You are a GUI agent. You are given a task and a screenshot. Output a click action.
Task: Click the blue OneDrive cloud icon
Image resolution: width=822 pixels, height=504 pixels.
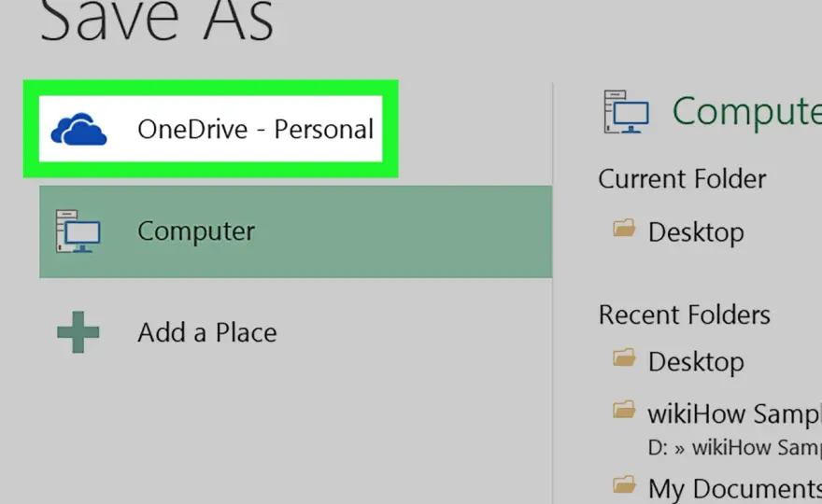click(78, 130)
